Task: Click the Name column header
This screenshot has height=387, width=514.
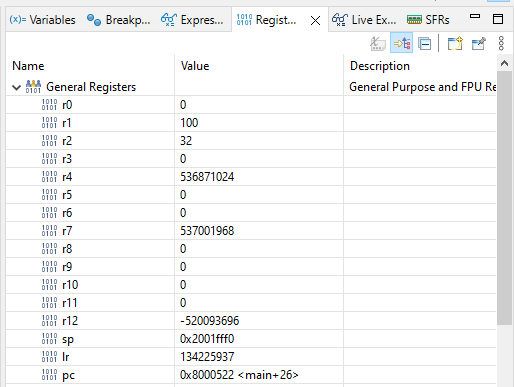Action: (28, 66)
